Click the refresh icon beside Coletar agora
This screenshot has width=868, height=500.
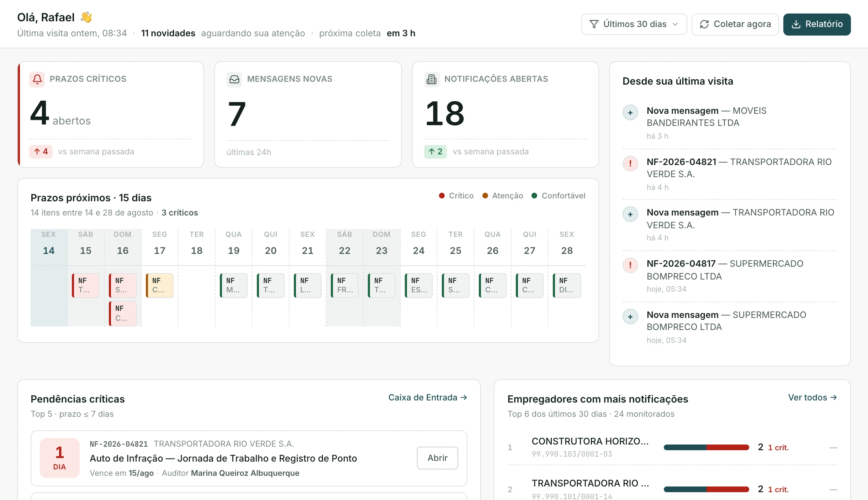[704, 24]
